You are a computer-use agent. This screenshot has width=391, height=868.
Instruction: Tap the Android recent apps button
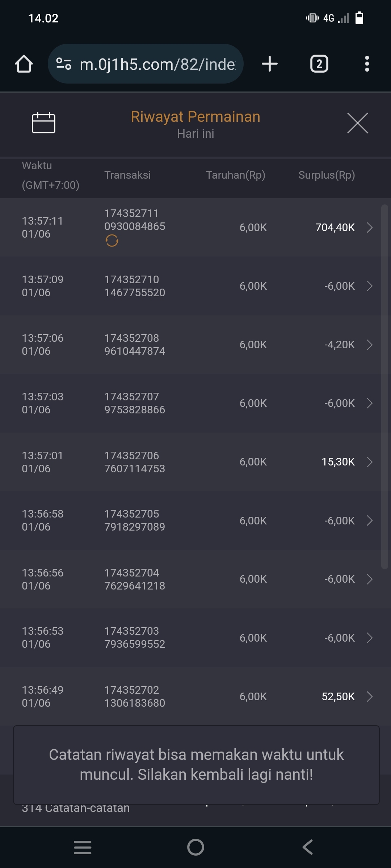click(83, 847)
